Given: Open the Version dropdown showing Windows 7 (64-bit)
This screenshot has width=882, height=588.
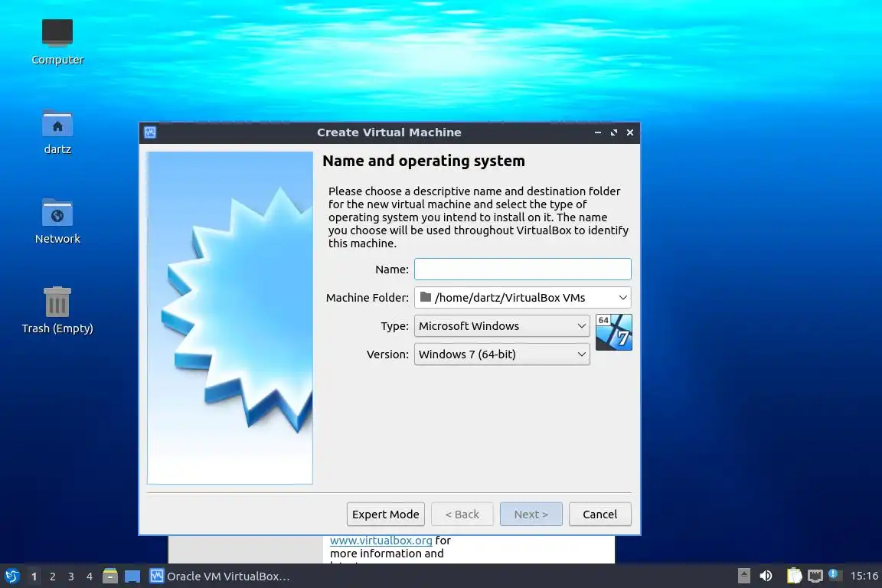Looking at the screenshot, I should 501,354.
